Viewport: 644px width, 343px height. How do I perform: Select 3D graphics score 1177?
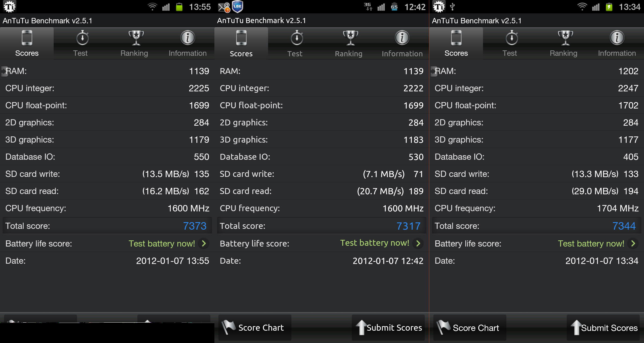628,140
